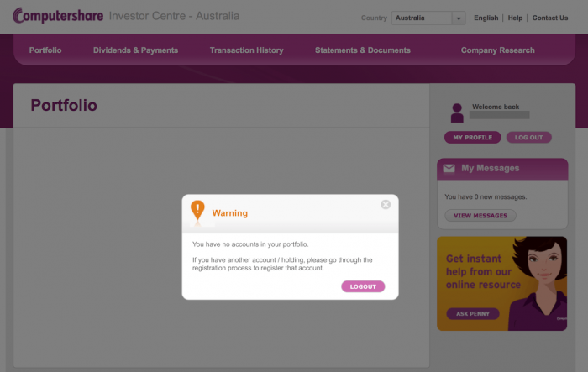The height and width of the screenshot is (372, 588).
Task: Click the 'Welcome back' text
Action: (x=496, y=107)
